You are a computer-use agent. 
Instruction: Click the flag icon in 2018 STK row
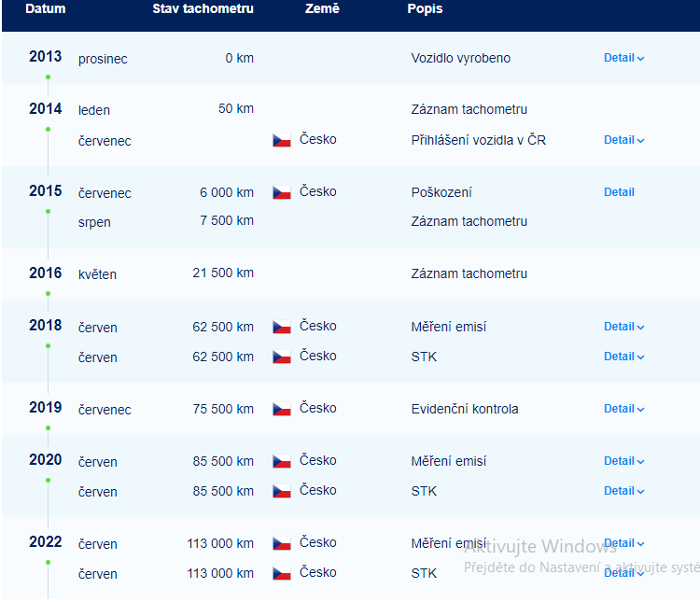(282, 357)
